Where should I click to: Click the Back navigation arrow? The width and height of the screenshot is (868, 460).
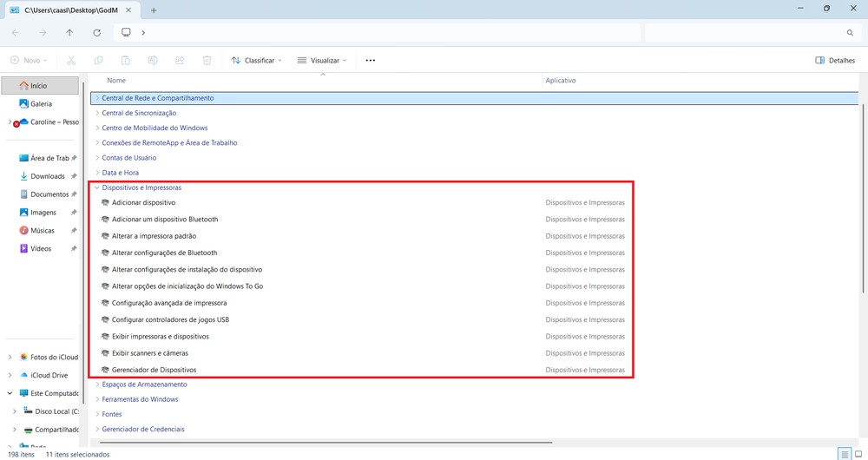pos(16,33)
